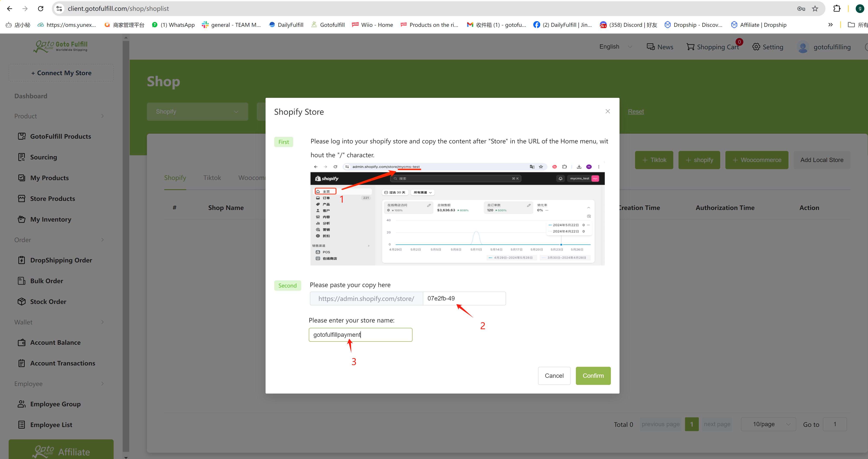Click the + Woocommerce button

point(757,160)
